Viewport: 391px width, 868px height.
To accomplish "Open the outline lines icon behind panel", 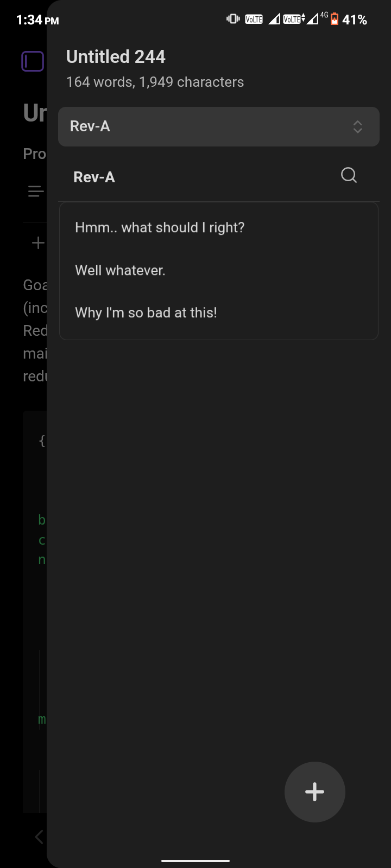I will pos(36,192).
